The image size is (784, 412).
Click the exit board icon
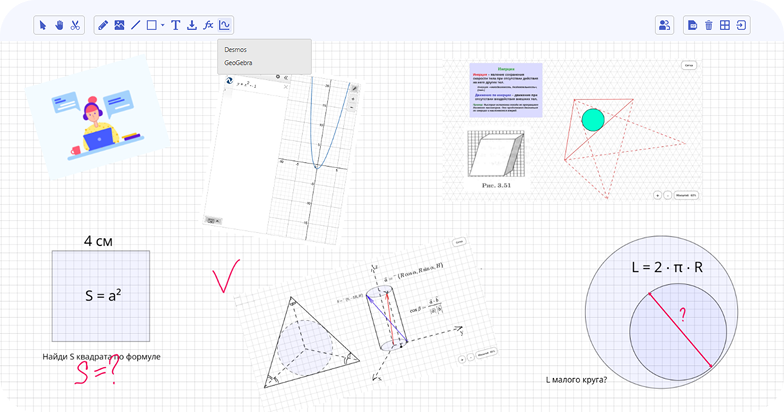[741, 25]
